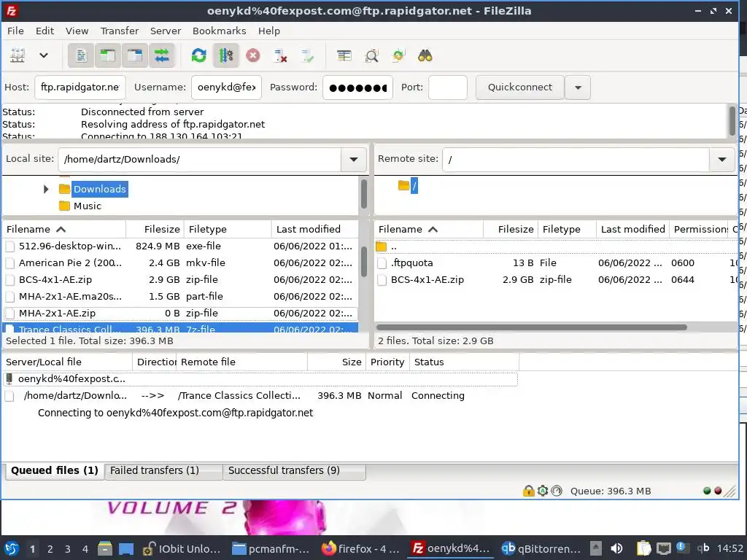Sort remote files by Filetype column
The width and height of the screenshot is (747, 560).
(567, 229)
